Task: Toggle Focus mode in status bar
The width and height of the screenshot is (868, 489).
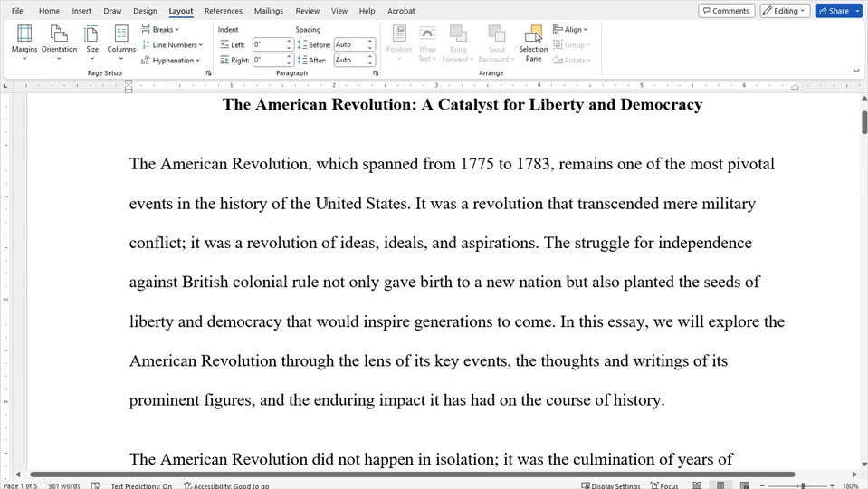Action: pos(663,485)
